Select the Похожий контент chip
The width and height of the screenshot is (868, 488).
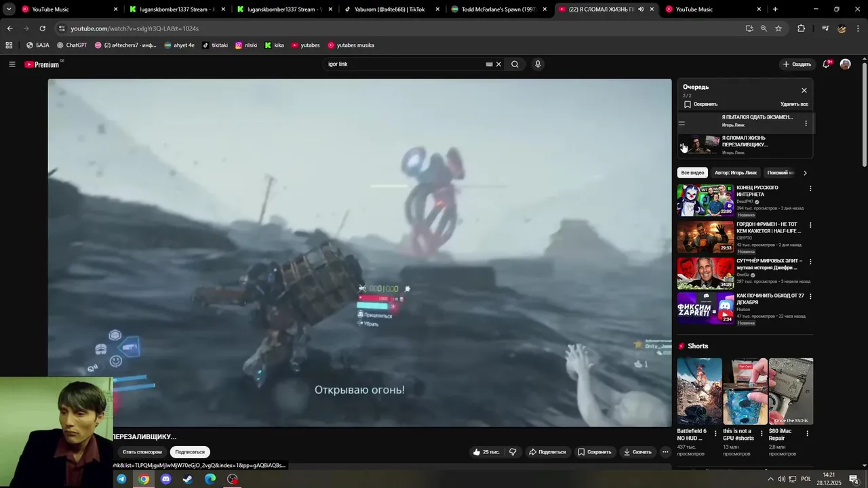click(x=780, y=173)
